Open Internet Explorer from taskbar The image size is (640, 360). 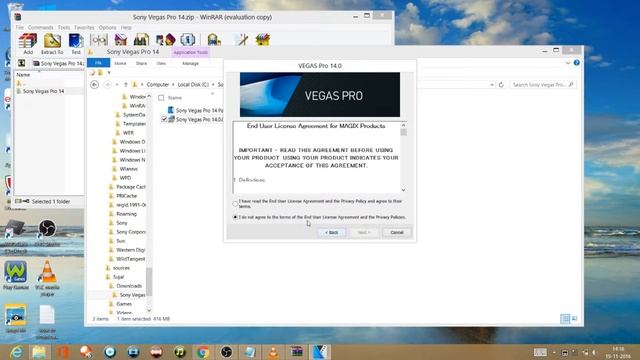click(17, 352)
